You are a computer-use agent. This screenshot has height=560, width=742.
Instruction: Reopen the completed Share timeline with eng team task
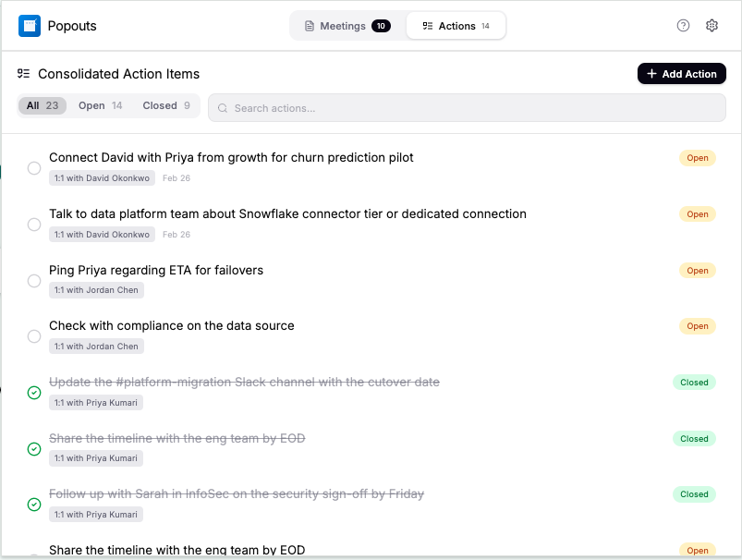pos(33,449)
